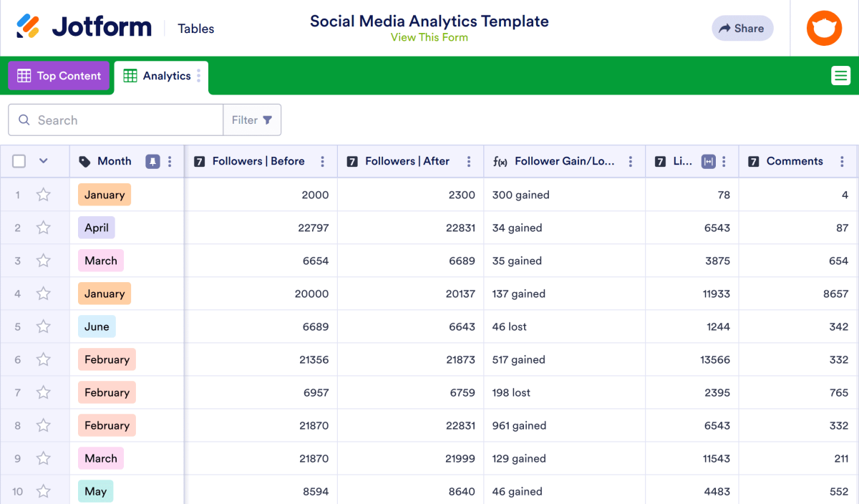Click the Share button
This screenshot has height=504, width=859.
click(742, 28)
